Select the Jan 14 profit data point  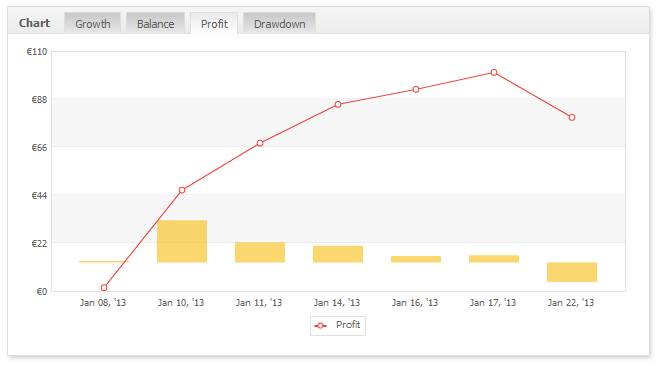coord(338,104)
